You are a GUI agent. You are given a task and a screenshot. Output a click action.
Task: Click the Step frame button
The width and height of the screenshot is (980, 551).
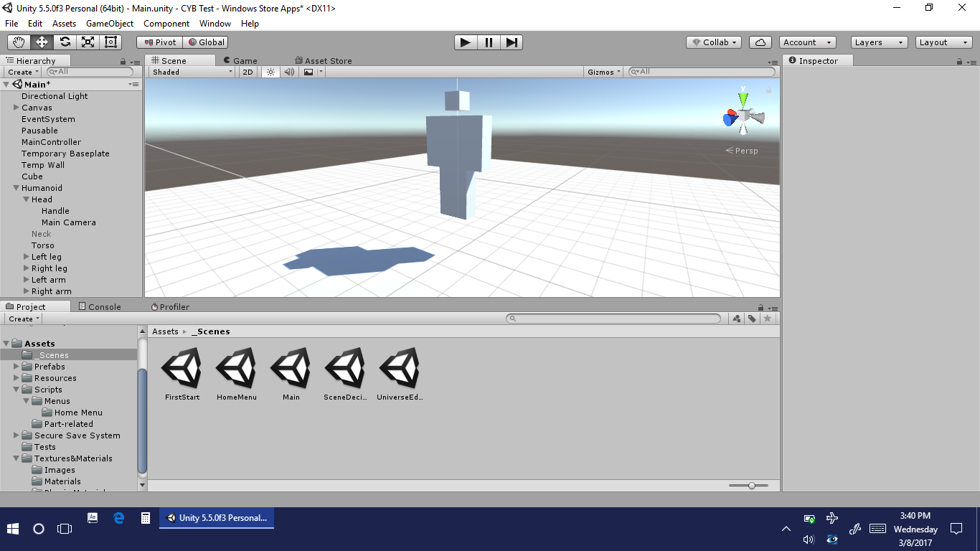click(x=511, y=42)
